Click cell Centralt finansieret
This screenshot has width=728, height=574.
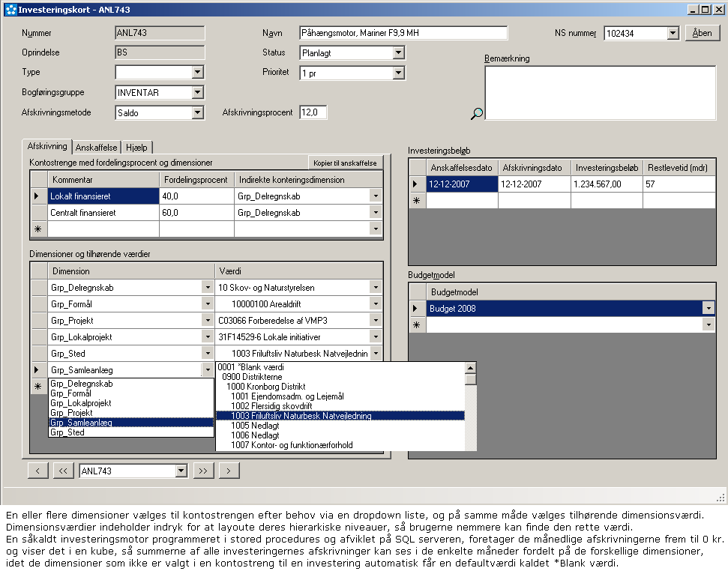pyautogui.click(x=103, y=213)
